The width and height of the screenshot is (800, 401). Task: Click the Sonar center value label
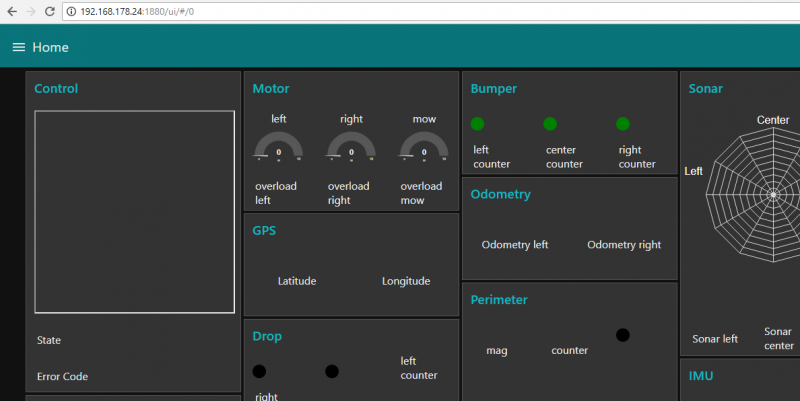[779, 338]
